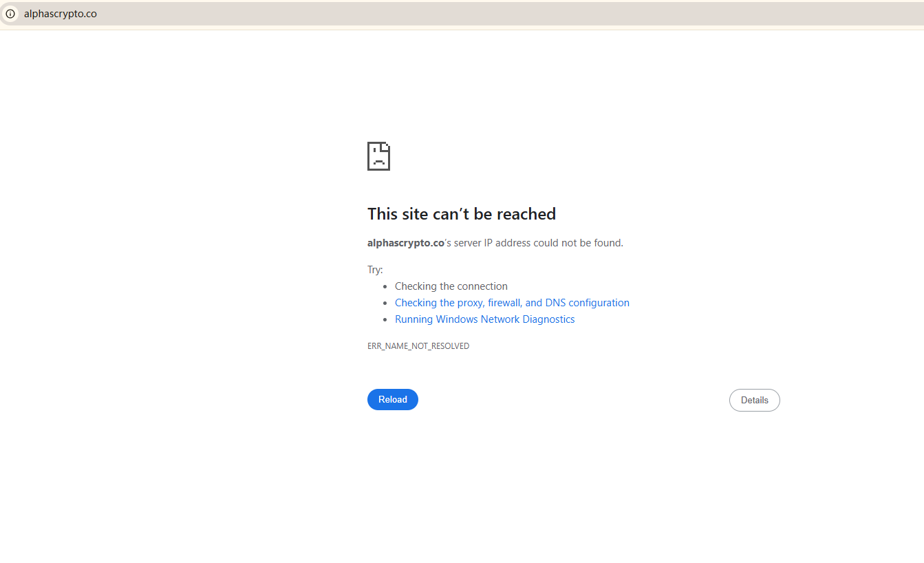Click the sad page error icon
The height and width of the screenshot is (563, 924).
[378, 156]
